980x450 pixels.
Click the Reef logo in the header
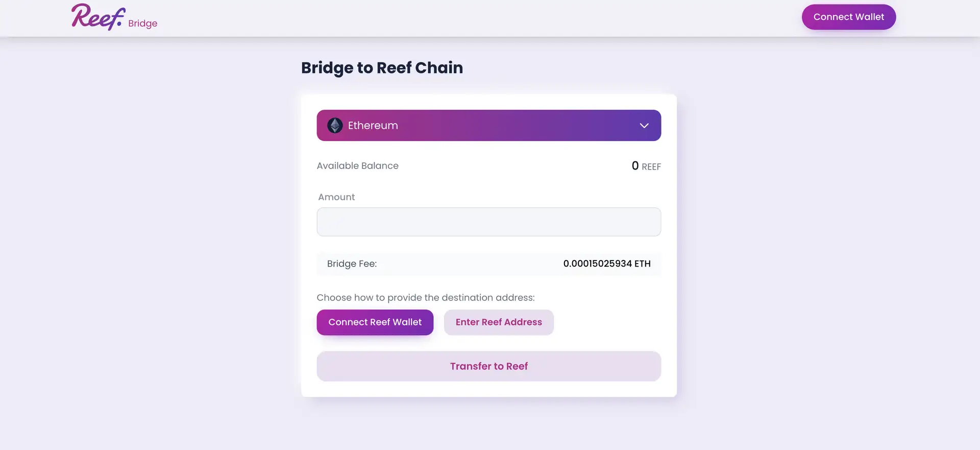pyautogui.click(x=98, y=17)
